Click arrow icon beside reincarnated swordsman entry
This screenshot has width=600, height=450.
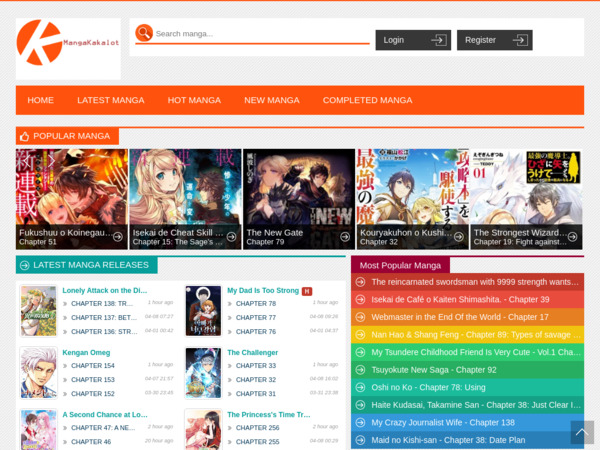[360, 282]
